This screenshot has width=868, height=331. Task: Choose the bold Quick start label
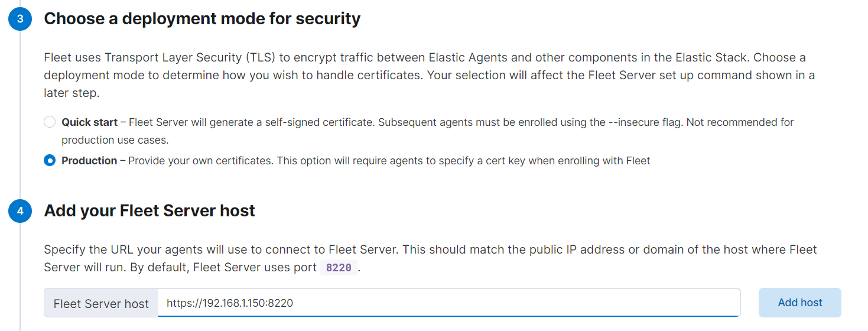pyautogui.click(x=89, y=122)
